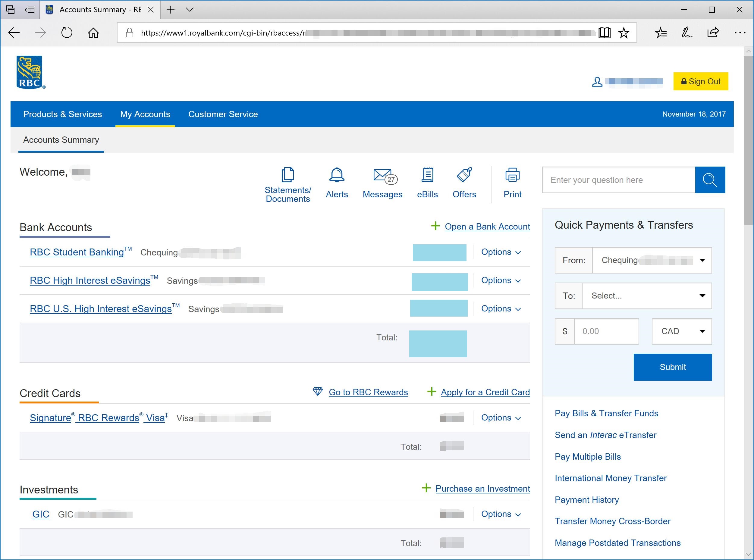Click the user profile icon
Viewport: 754px width, 560px height.
click(x=597, y=82)
